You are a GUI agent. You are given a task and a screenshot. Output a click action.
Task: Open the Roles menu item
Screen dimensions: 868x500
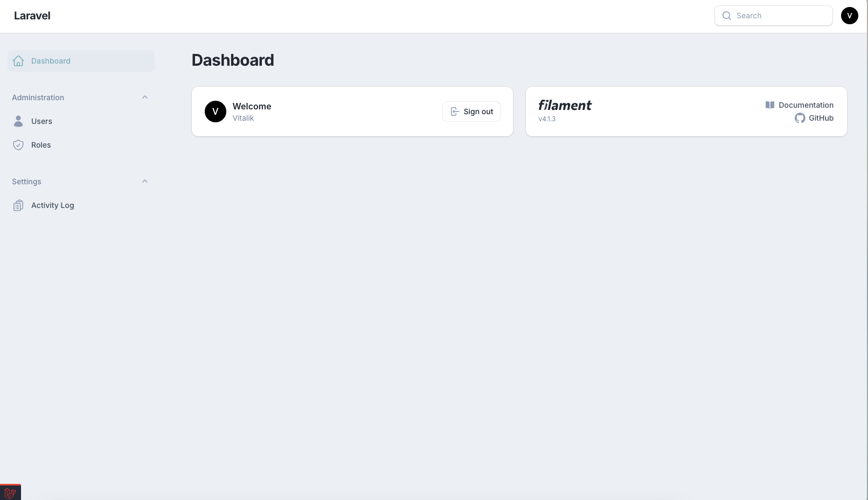(41, 145)
